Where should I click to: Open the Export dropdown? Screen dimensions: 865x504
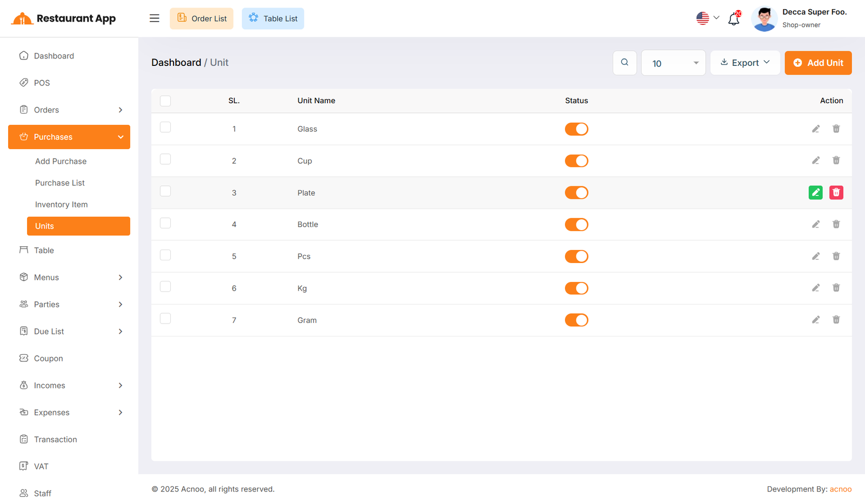744,63
